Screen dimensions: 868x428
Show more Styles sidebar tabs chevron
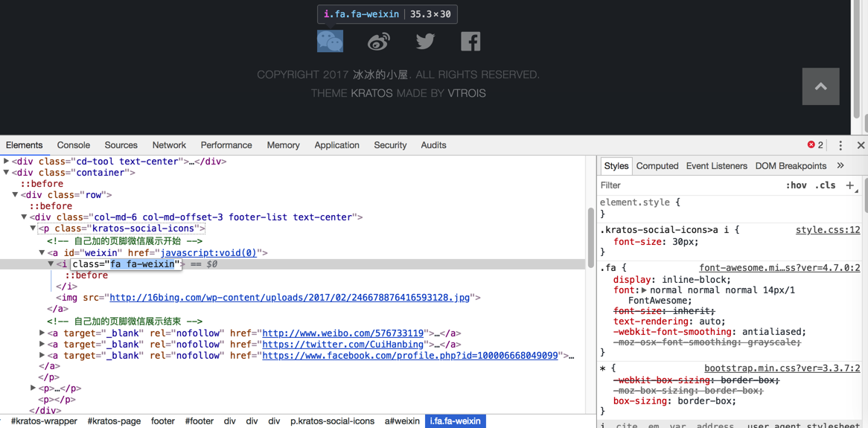click(840, 165)
